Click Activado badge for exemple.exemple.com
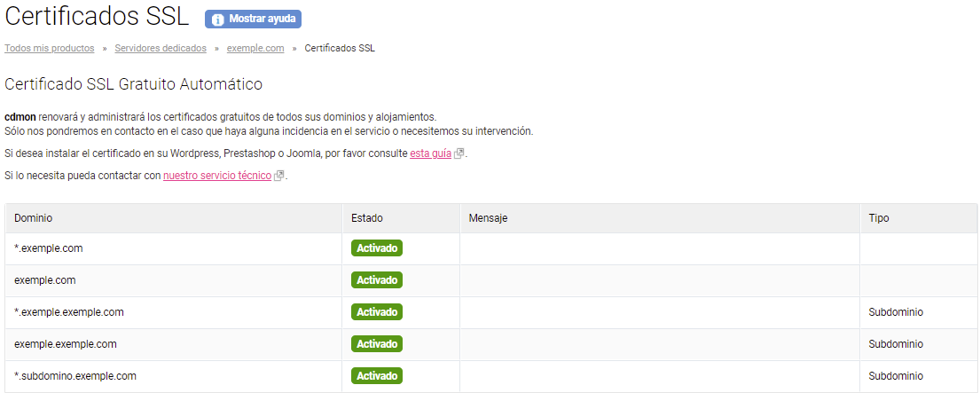 (377, 343)
